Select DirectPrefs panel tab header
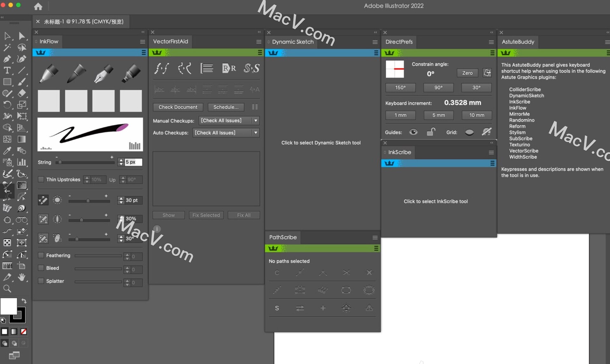Screen dimensions: 610x364 point(399,42)
